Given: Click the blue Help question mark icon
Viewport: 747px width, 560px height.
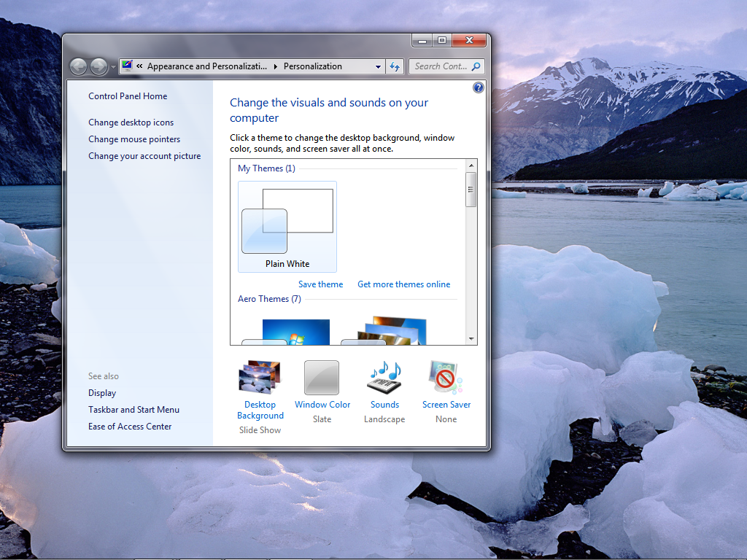Looking at the screenshot, I should pyautogui.click(x=479, y=87).
